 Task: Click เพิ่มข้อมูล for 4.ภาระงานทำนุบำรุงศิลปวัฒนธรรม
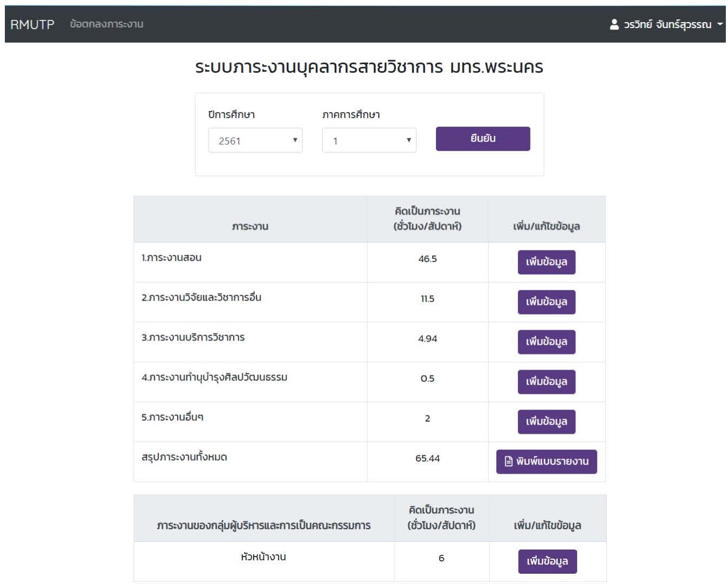(x=546, y=382)
